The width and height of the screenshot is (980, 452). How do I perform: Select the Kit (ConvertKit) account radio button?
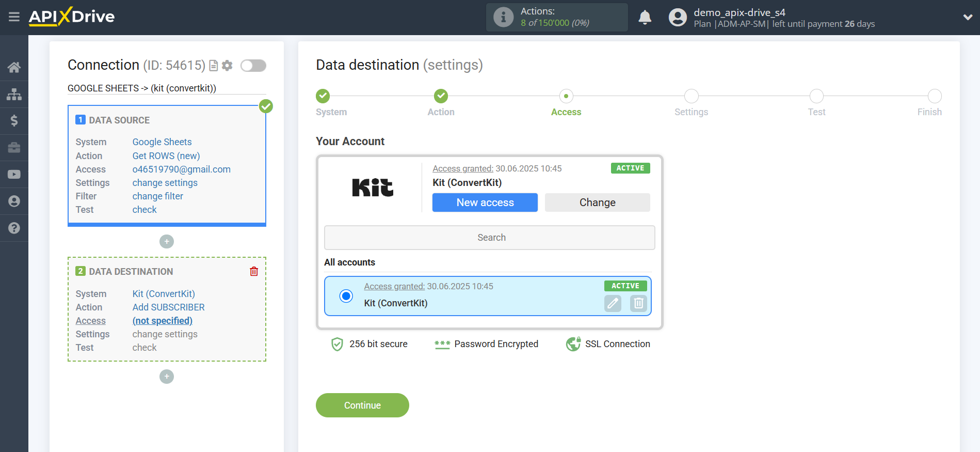tap(346, 296)
